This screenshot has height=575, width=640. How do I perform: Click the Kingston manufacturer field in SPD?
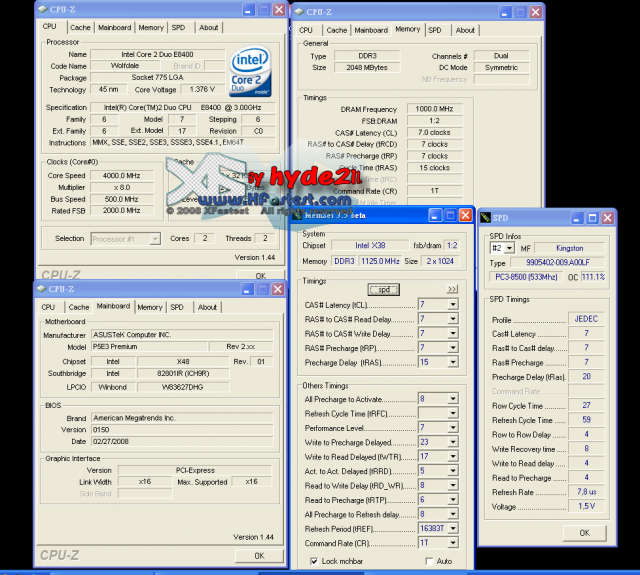click(x=569, y=248)
